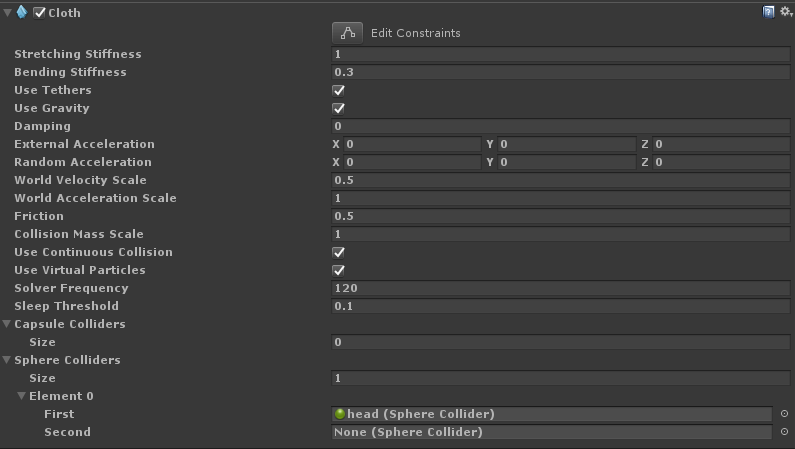Open object picker for Second sphere collider
This screenshot has width=795, height=449.
[x=784, y=432]
